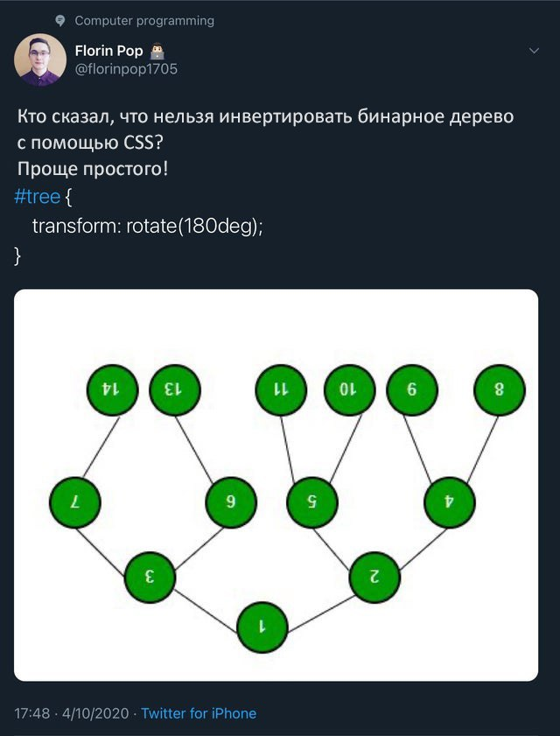Image resolution: width=560 pixels, height=736 pixels.
Task: Click the #tree hashtag
Action: tap(37, 197)
